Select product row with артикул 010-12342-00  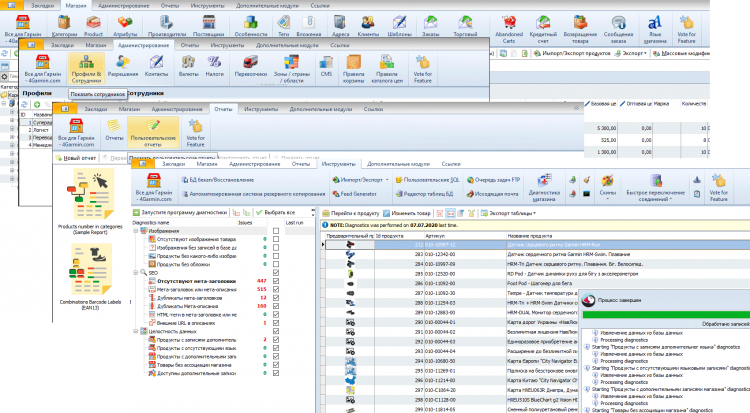[536, 254]
